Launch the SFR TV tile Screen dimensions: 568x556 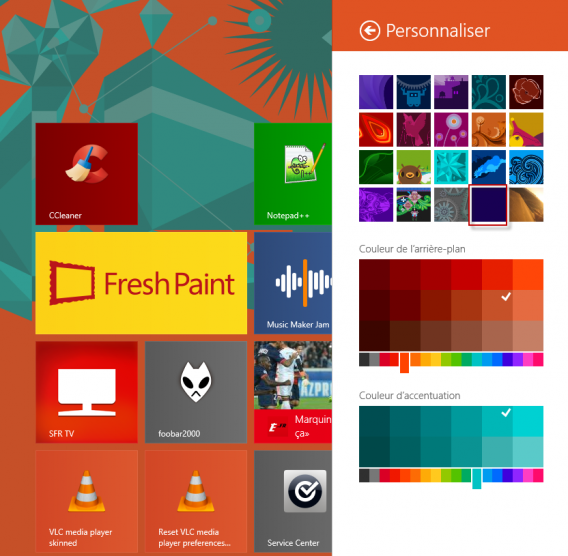coord(87,392)
